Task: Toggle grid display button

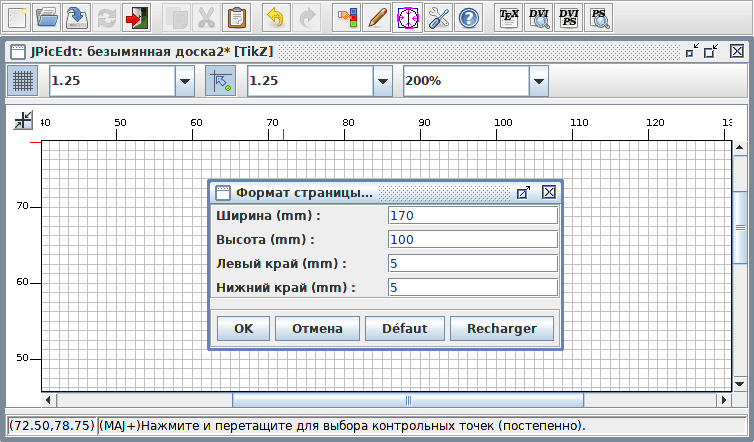Action: pos(23,81)
